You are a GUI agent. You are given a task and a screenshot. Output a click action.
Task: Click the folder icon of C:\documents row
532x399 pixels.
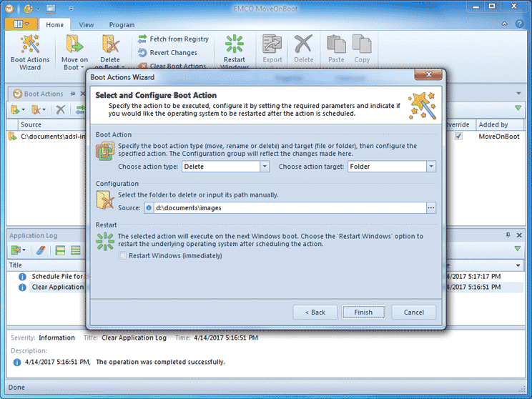pos(13,137)
